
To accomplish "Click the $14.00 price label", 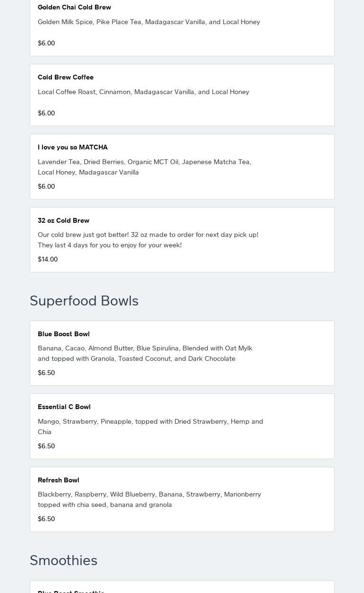I will pos(48,259).
